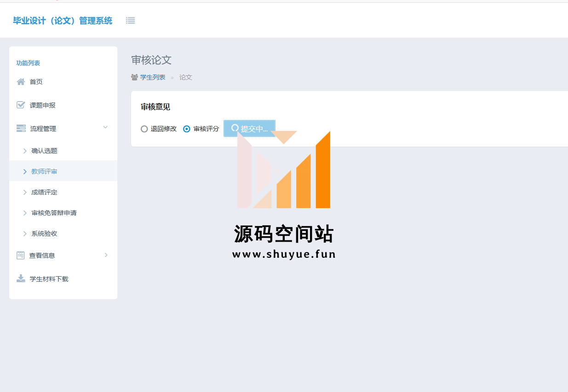Go to 成绩评定 submenu item
The width and height of the screenshot is (568, 392).
(63, 192)
